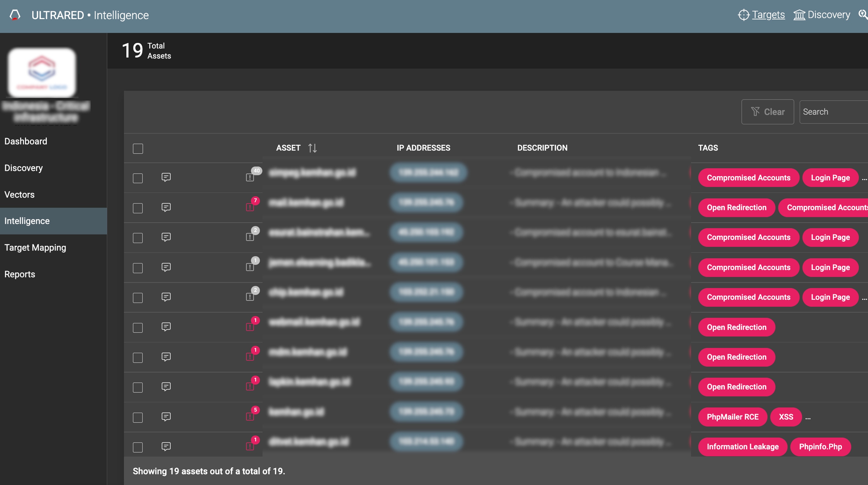
Task: Open comments for the third asset row
Action: (x=166, y=237)
